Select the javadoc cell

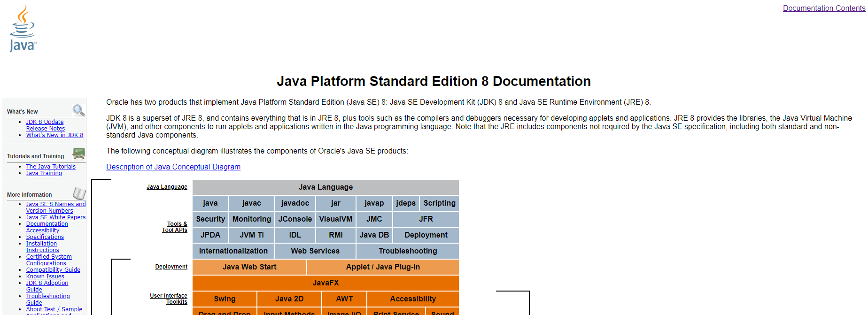pyautogui.click(x=295, y=203)
